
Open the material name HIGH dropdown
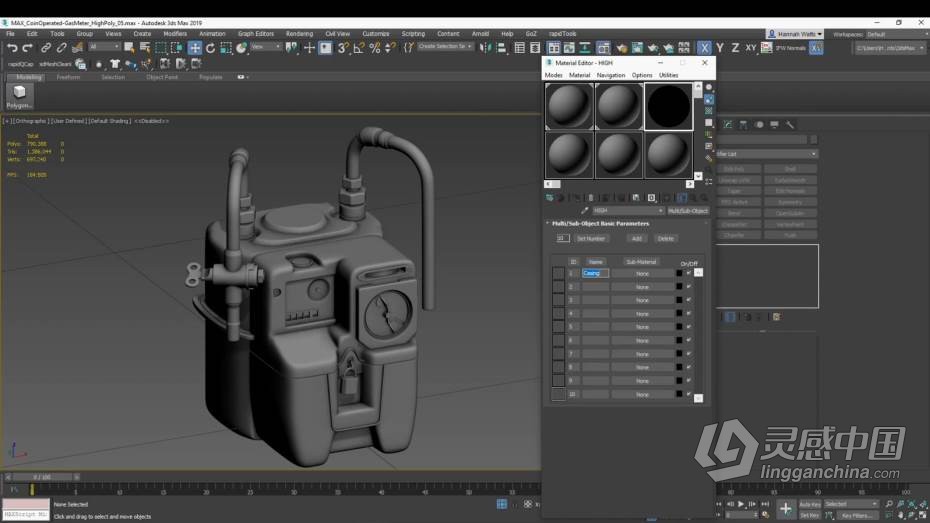pyautogui.click(x=628, y=211)
